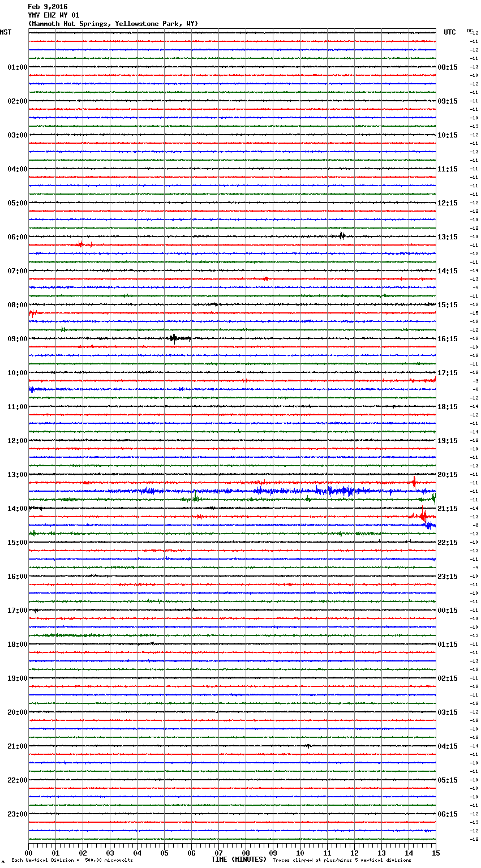Click the '02:15' UTC time label
Viewport: 481px width, 868px height.
coord(448,678)
